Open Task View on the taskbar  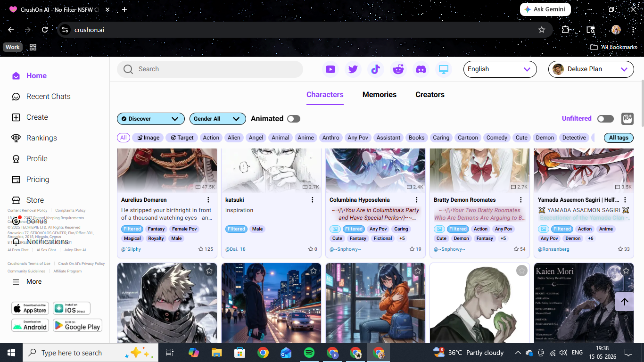(170, 353)
